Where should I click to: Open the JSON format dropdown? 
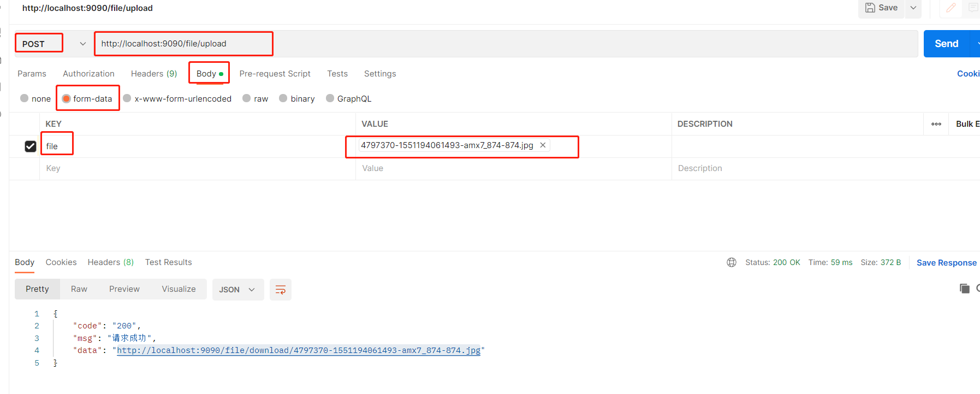pos(237,290)
